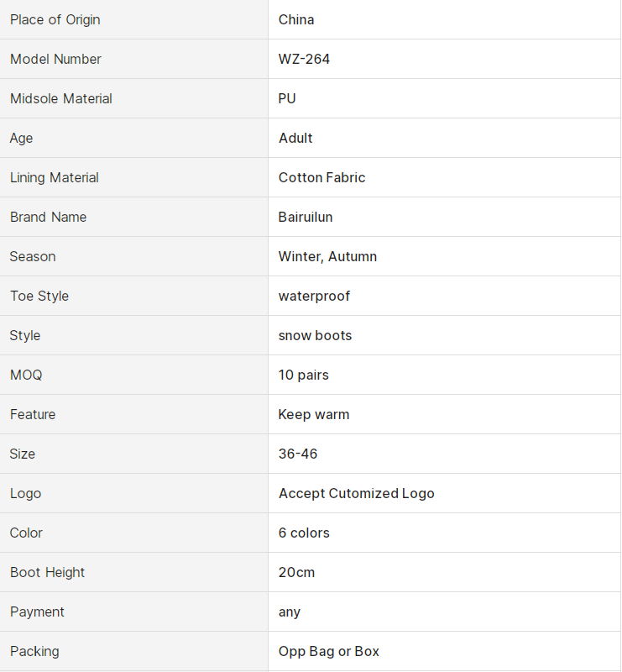Click the Opp Bag or Box value

[x=328, y=651]
